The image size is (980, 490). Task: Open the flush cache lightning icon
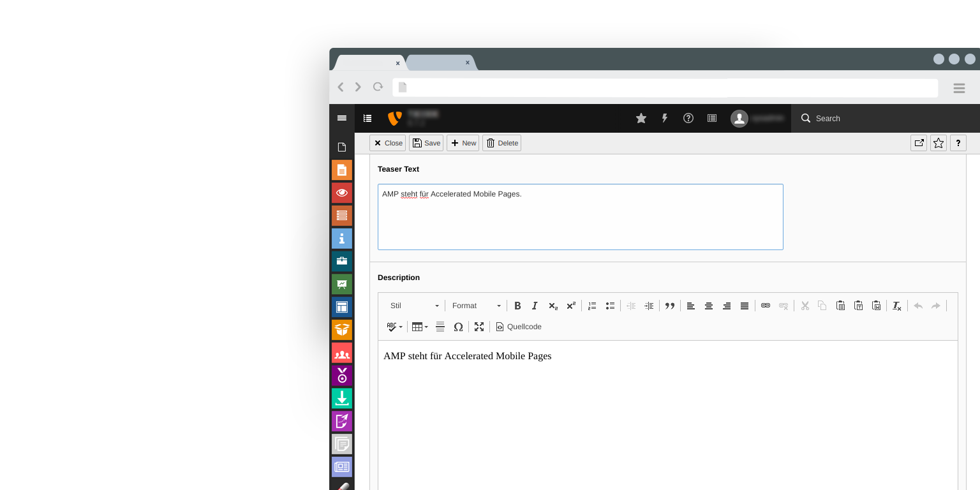coord(665,118)
